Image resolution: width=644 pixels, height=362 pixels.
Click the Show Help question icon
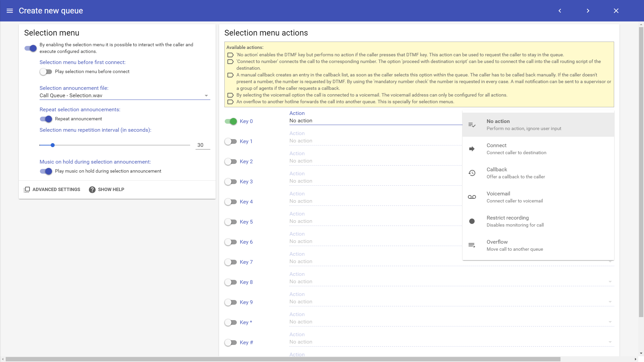point(92,190)
